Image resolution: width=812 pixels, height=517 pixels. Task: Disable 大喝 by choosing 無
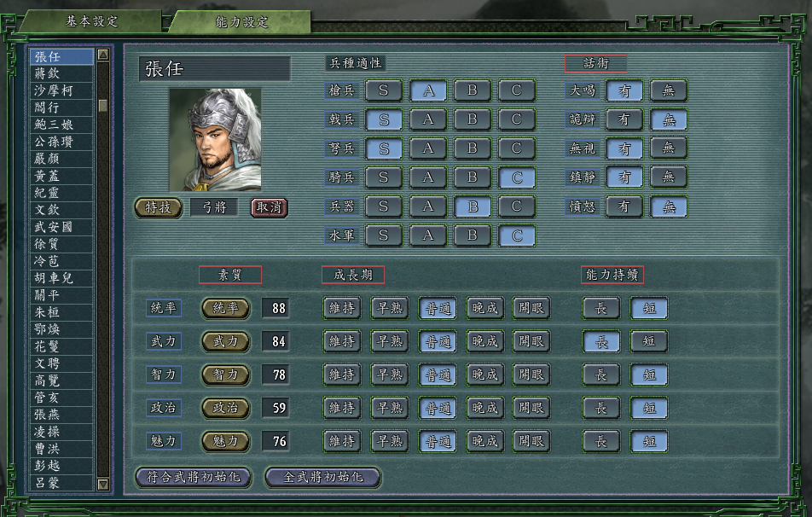[669, 90]
